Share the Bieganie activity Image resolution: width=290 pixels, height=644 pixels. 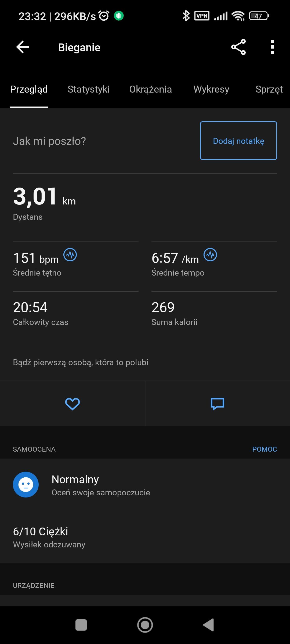[x=238, y=47]
